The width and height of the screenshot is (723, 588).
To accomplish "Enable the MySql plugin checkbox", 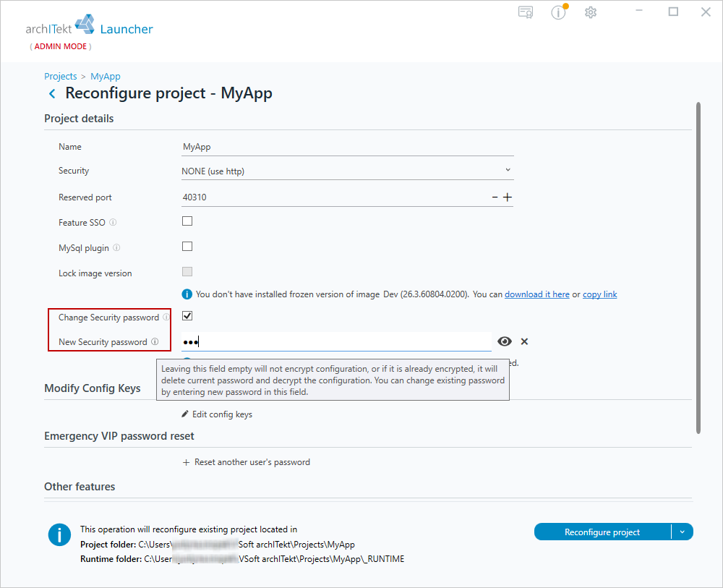I will [x=187, y=247].
